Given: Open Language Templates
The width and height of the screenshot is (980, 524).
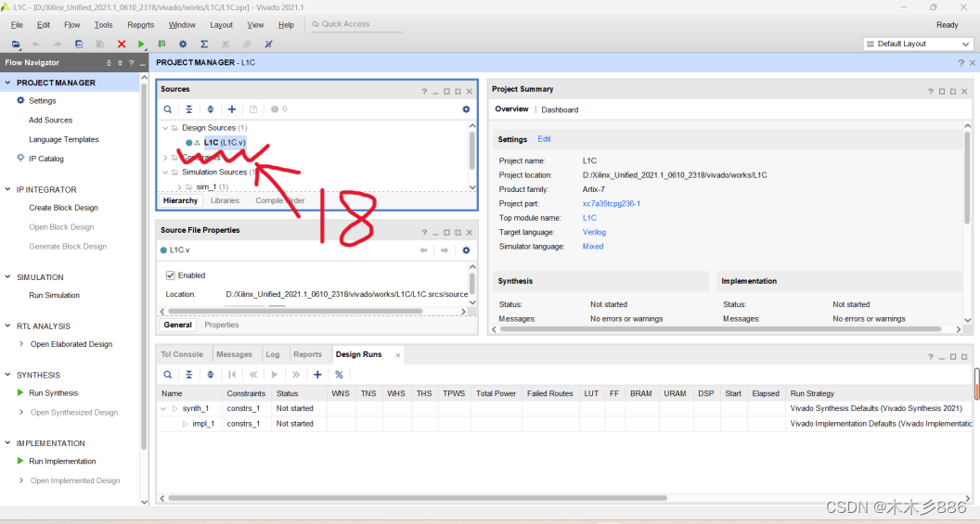Looking at the screenshot, I should [64, 139].
